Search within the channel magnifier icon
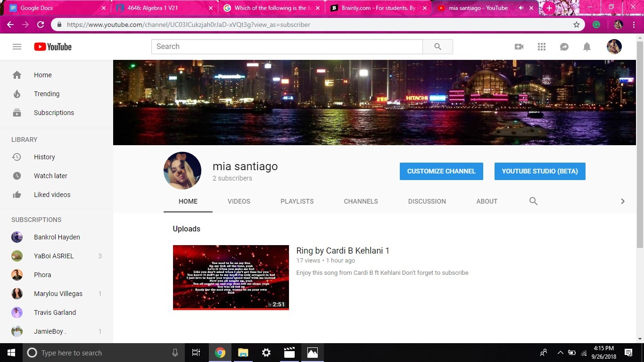Image resolution: width=644 pixels, height=362 pixels. coord(533,201)
